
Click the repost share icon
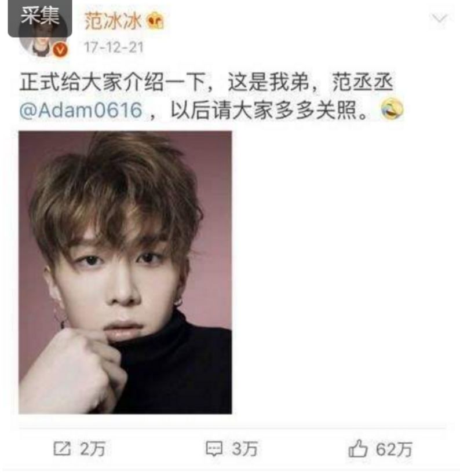(x=62, y=448)
